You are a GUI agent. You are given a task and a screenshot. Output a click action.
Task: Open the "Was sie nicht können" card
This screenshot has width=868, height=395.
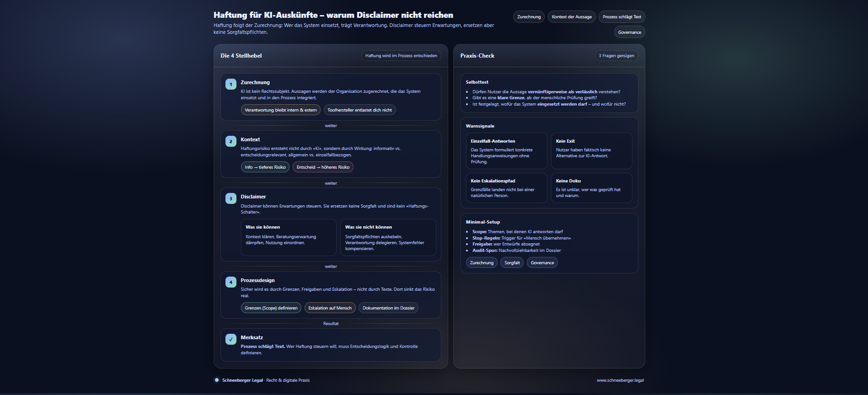tap(388, 237)
